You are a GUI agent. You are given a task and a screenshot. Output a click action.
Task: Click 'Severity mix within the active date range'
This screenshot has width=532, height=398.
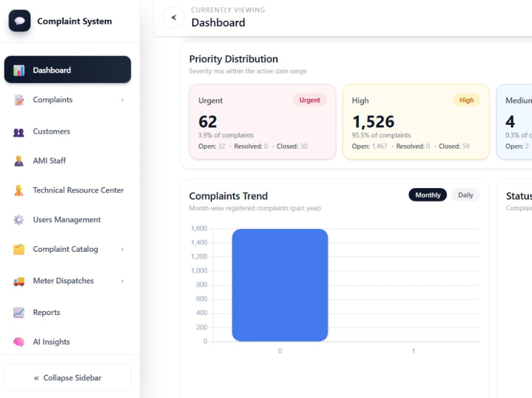click(x=248, y=71)
